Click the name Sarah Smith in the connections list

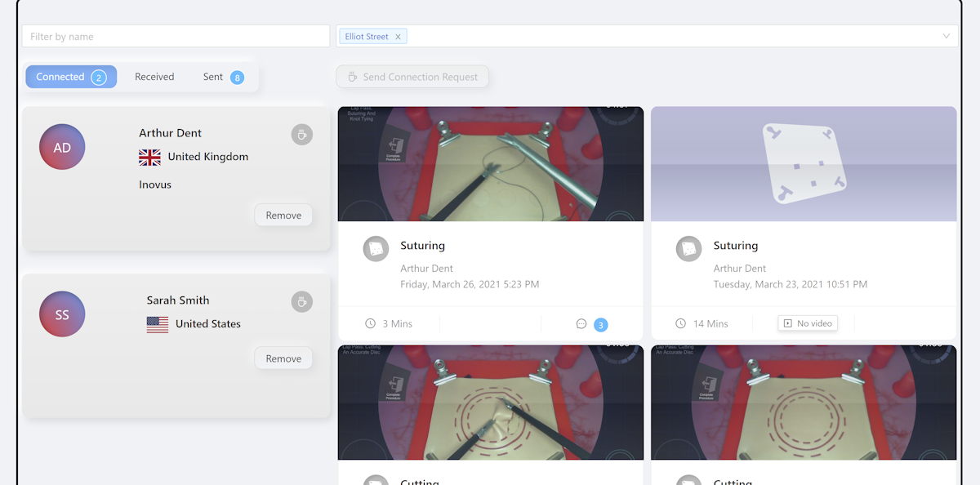(178, 300)
